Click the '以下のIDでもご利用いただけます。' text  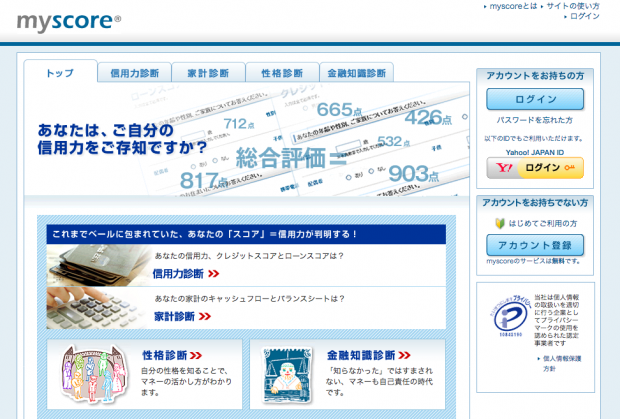point(533,138)
